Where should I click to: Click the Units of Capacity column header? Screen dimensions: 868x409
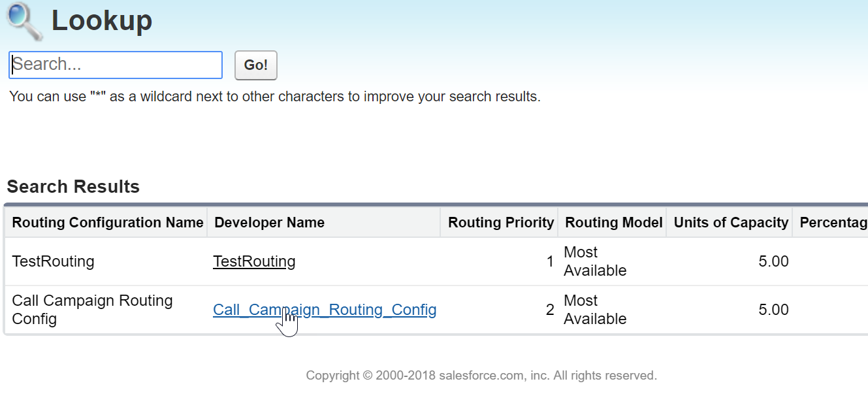click(731, 222)
